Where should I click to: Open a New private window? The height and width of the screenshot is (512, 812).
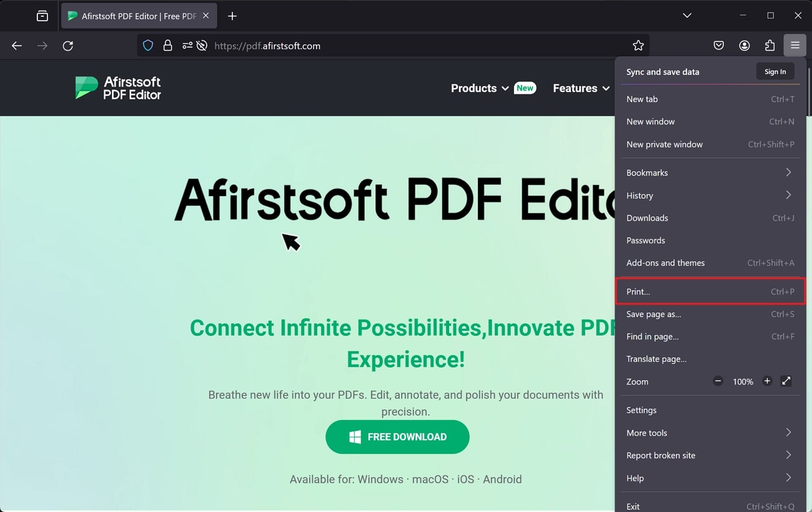click(710, 144)
